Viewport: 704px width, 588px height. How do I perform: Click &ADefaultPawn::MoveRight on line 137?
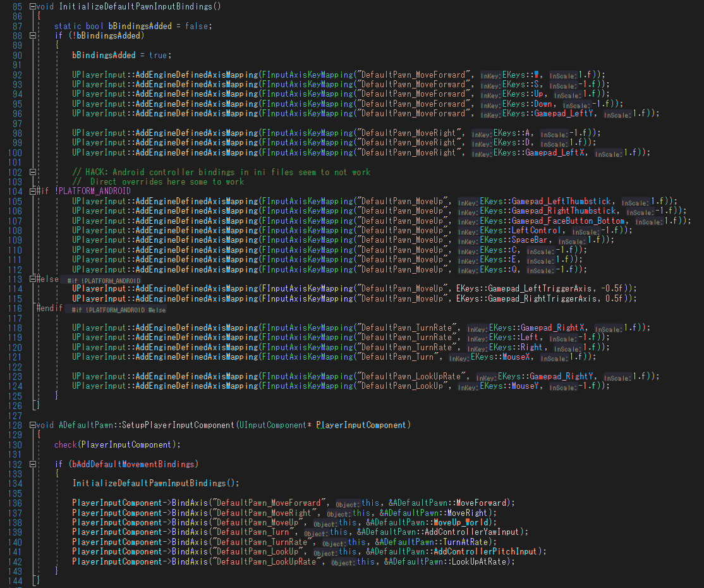tap(434, 513)
